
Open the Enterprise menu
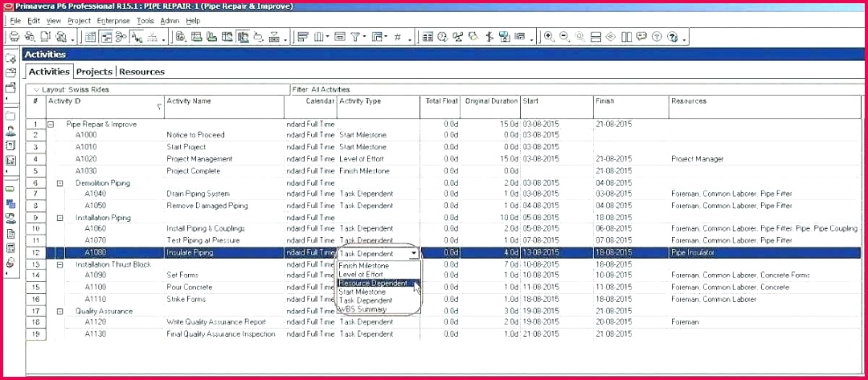[113, 20]
